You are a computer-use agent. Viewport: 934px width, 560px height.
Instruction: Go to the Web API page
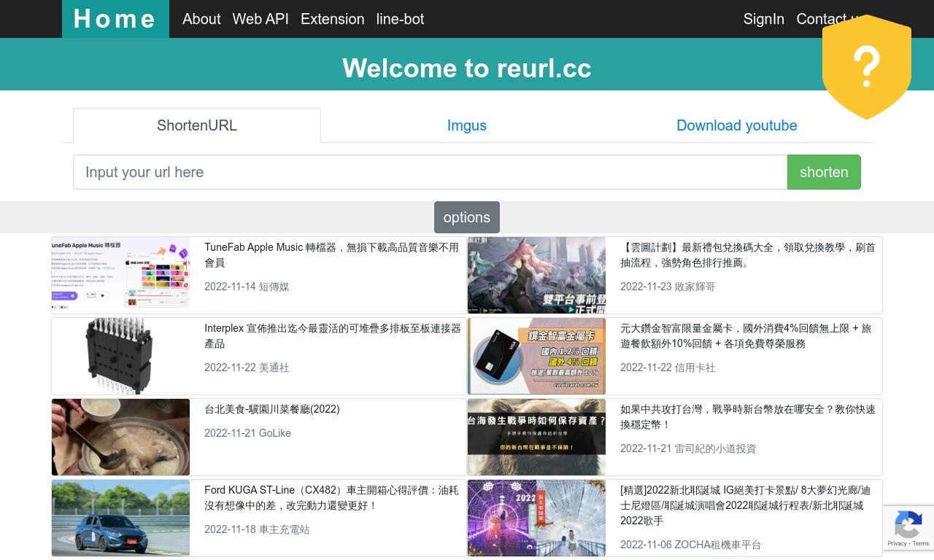tap(260, 19)
